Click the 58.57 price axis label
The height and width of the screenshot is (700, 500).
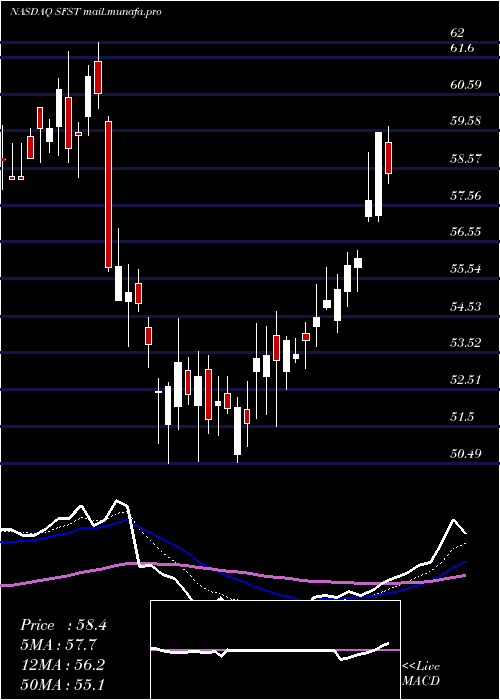tap(466, 158)
